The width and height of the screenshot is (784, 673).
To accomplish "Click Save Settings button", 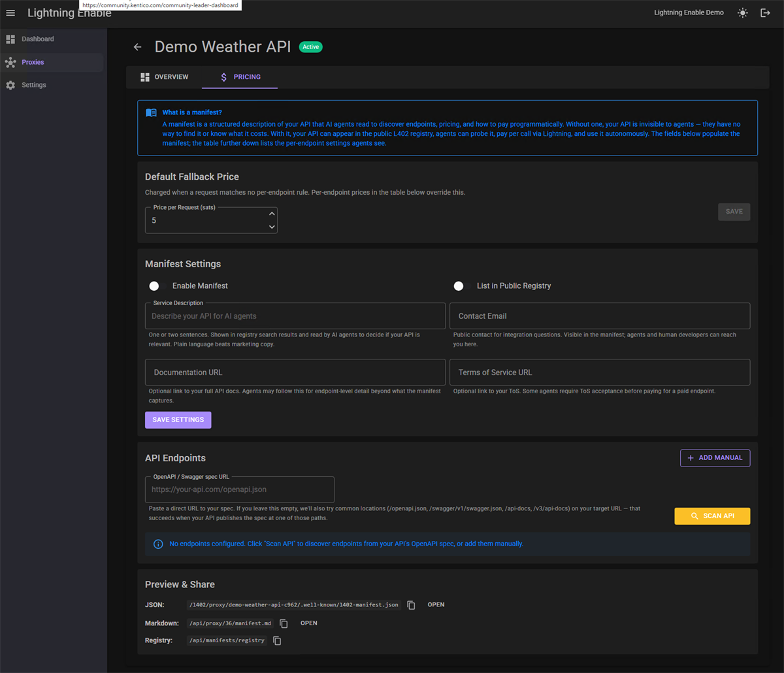I will click(178, 419).
